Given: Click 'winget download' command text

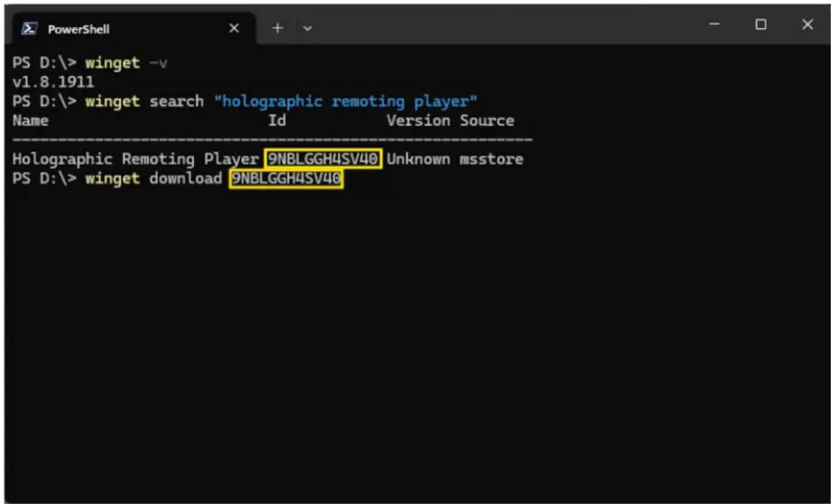Looking at the screenshot, I should pos(154,179).
